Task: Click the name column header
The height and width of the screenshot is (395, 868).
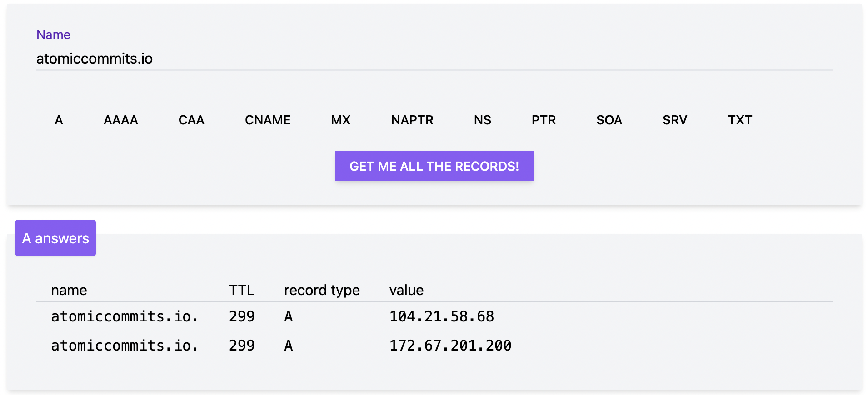Action: (x=69, y=290)
